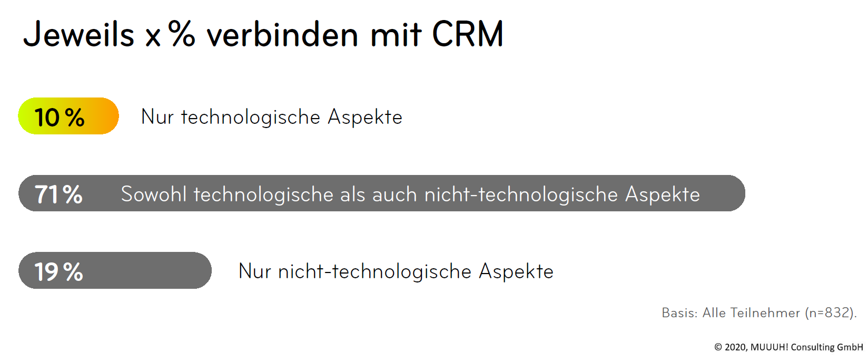Screen dimensions: 868x361
Task: Click the word "mit" in the title
Action: click(x=396, y=34)
